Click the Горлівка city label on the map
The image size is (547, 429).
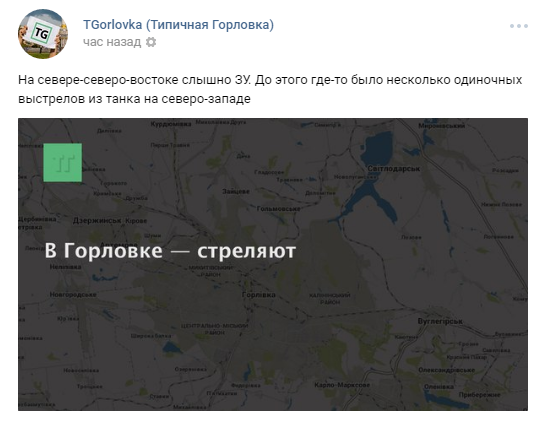point(259,295)
